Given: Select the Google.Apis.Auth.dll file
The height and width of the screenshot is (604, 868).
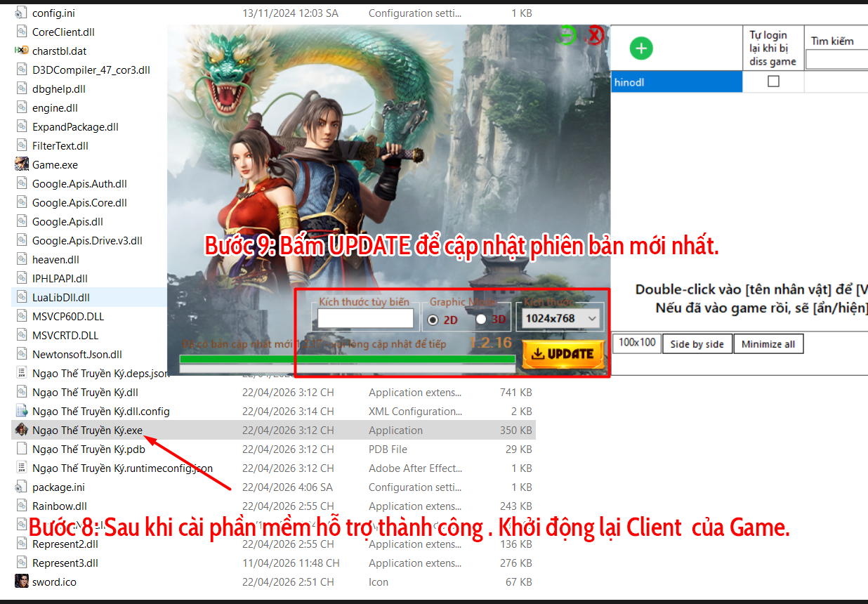Looking at the screenshot, I should (x=79, y=184).
